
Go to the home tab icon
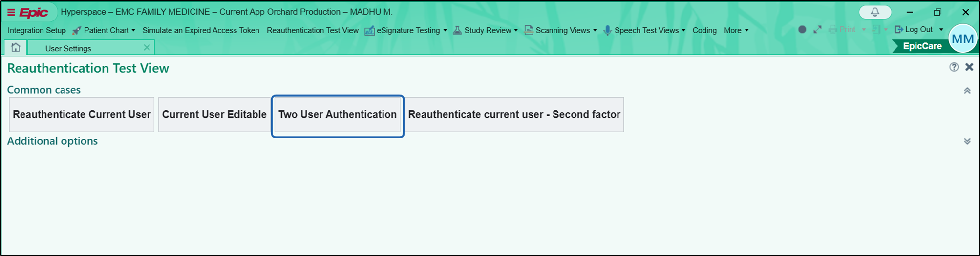(x=16, y=47)
